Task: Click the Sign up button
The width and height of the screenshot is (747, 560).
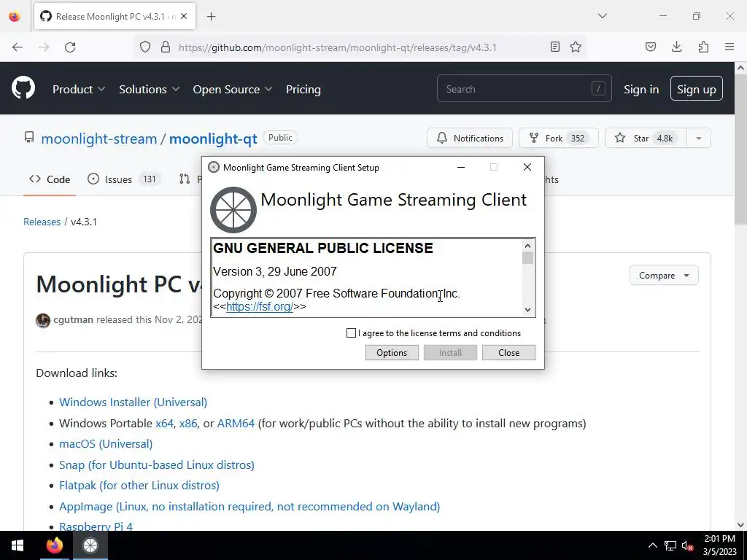Action: 696,88
